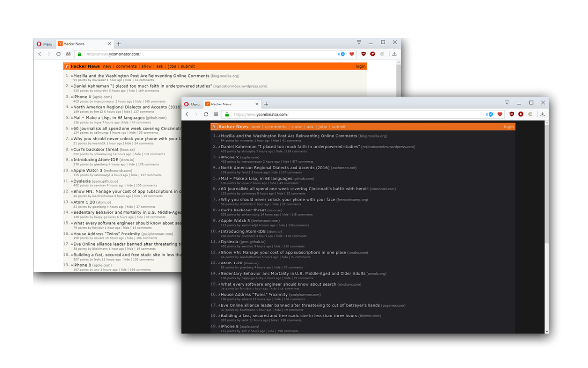Viewport: 588px width, 368px height.
Task: Click red play-button extension in light window
Action: tap(372, 54)
